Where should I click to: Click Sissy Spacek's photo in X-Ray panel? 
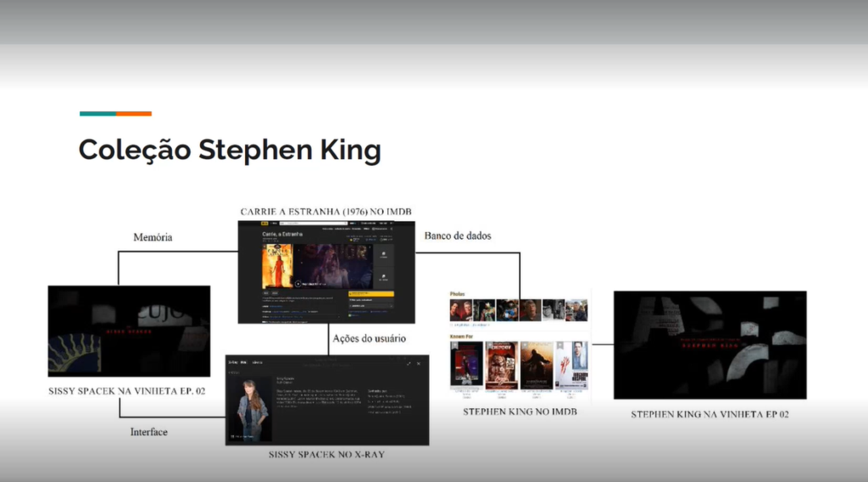250,409
